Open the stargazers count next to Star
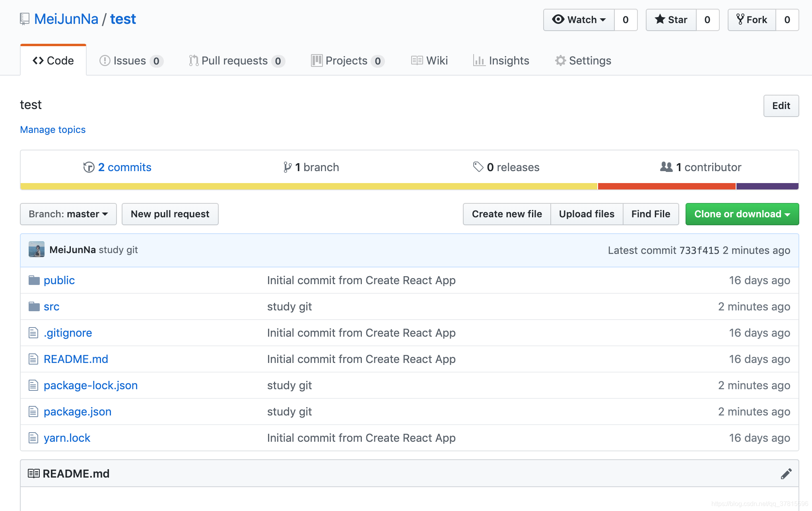The height and width of the screenshot is (511, 812). 707,20
